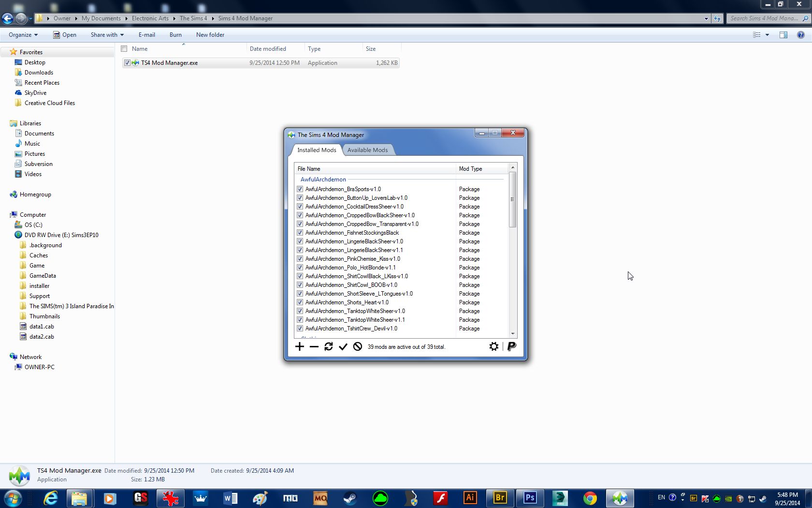
Task: Uncheck AwfulArchdemon_TshirtCrew_Devil-v1.0 mod
Action: [x=300, y=329]
